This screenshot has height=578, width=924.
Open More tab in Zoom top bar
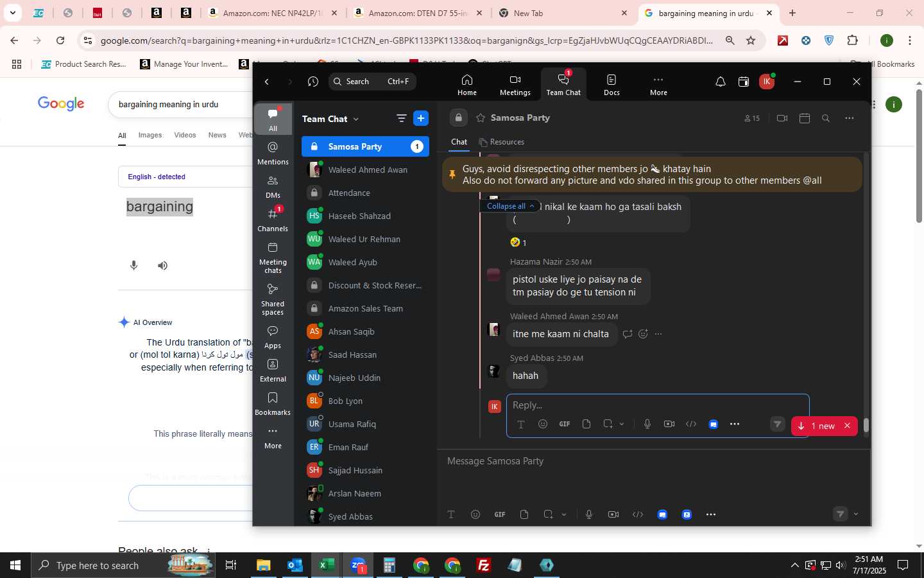click(x=658, y=84)
